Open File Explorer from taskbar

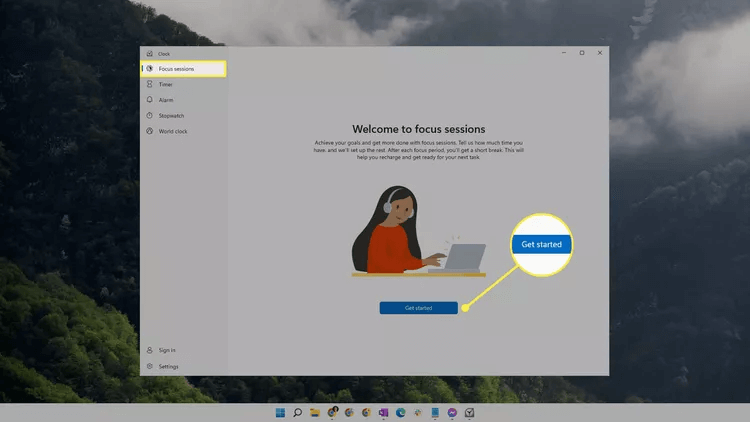[x=315, y=412]
